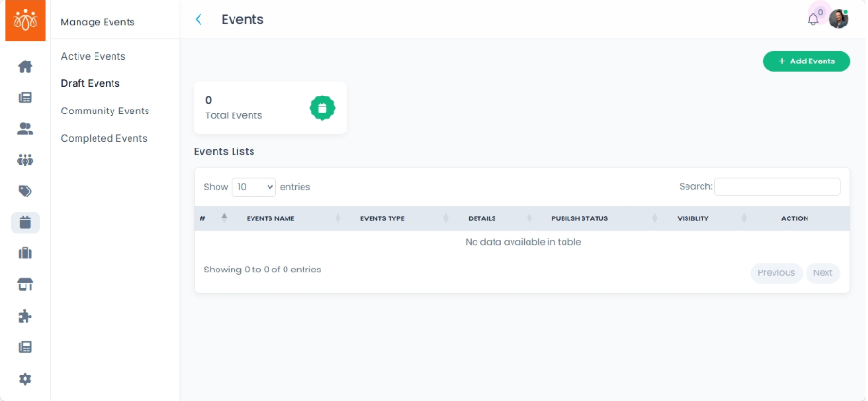The width and height of the screenshot is (868, 401).
Task: Select the store icon in sidebar
Action: 26,285
